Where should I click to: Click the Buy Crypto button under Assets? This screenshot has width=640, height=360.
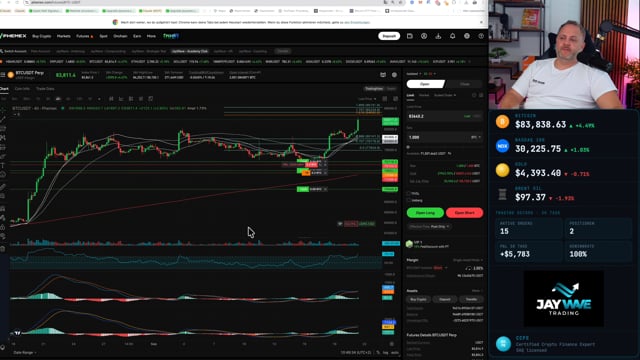coord(418,299)
